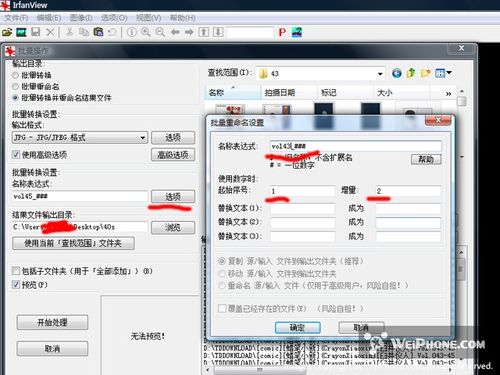Viewport: 500px width, 375px height.
Task: Click 选项 button beside vol45_### field
Action: 173,197
